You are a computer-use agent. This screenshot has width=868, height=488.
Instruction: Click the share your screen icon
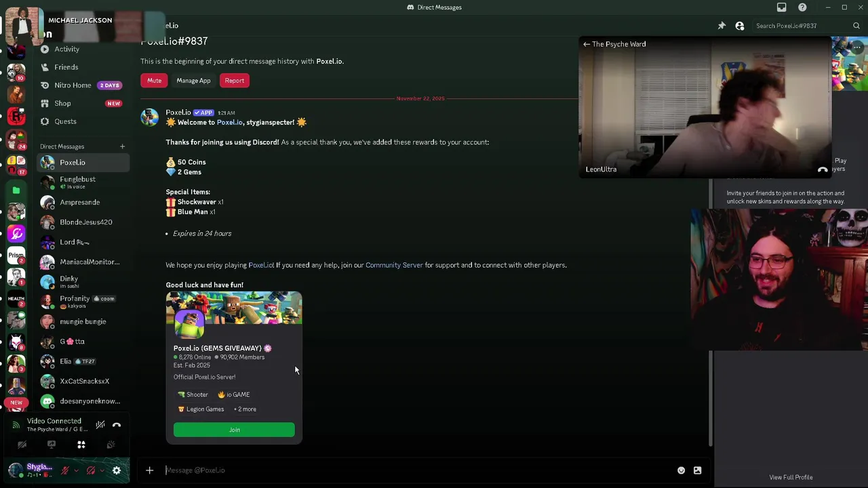(52, 445)
